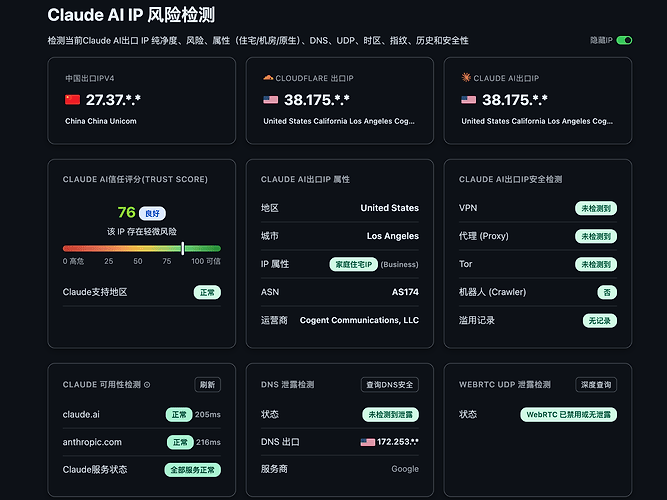Click the claude.ai availability row
Viewport: 667px width, 500px height.
click(x=142, y=414)
